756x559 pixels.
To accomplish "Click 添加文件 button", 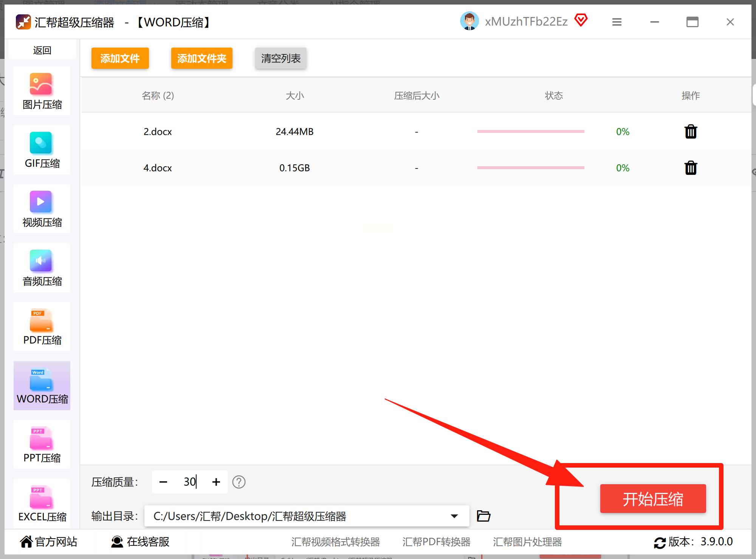I will point(120,58).
